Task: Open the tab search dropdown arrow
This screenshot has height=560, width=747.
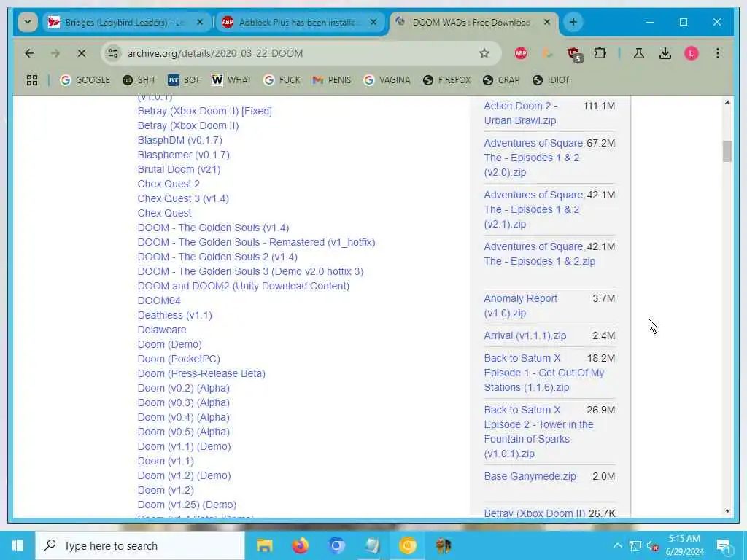Action: click(x=28, y=23)
